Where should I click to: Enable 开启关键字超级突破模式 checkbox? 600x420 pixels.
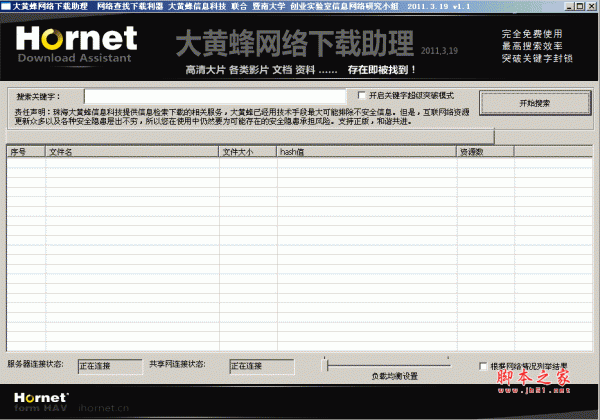[x=361, y=95]
